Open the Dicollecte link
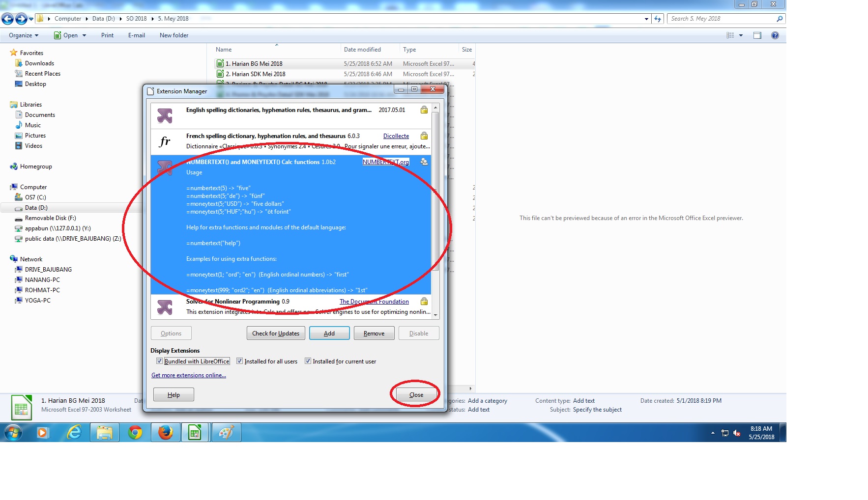The image size is (868, 500). click(396, 136)
